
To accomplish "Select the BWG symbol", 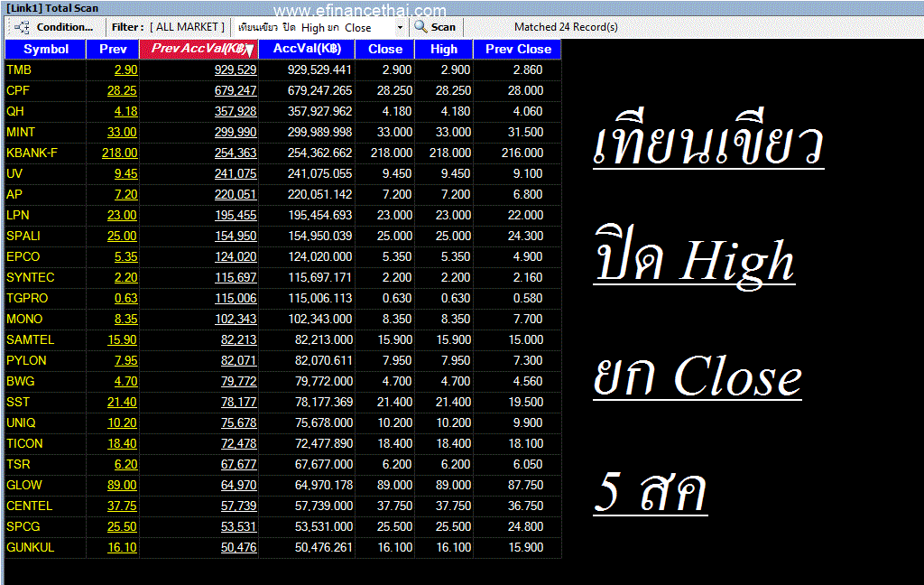I will 20,381.
